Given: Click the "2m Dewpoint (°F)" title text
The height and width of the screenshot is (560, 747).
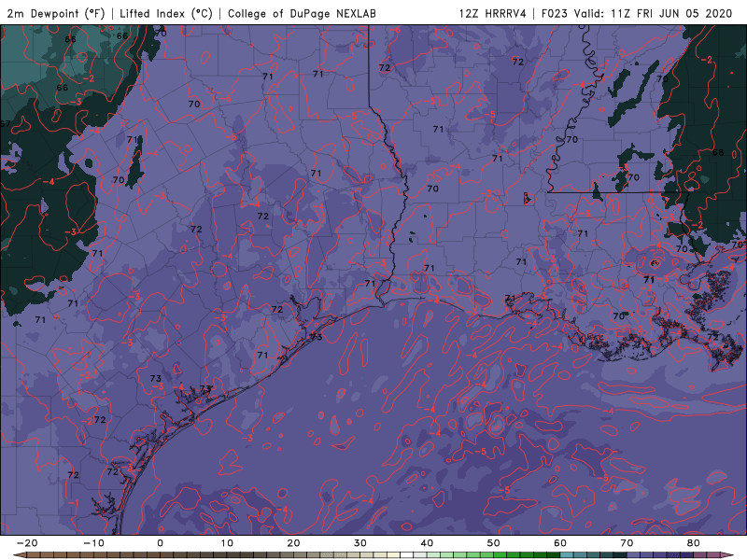Looking at the screenshot, I should 56,13.
